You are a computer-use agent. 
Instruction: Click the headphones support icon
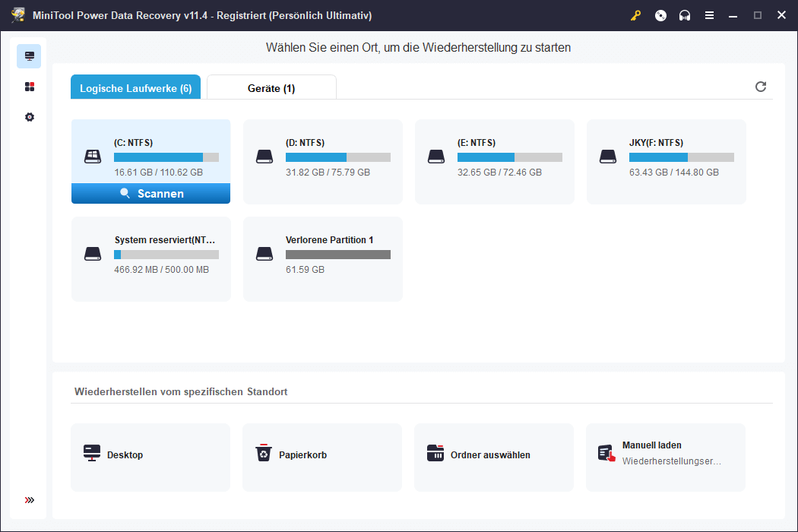(x=685, y=15)
